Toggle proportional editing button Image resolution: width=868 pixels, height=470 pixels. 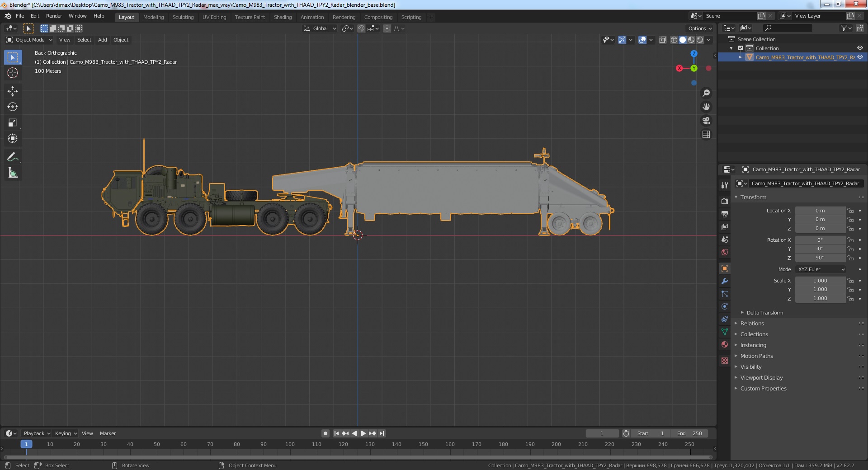(387, 28)
